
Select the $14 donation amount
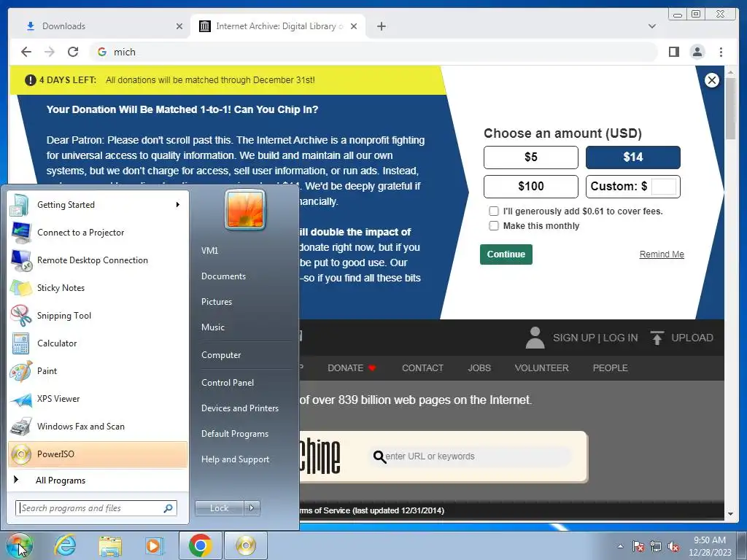coord(632,157)
